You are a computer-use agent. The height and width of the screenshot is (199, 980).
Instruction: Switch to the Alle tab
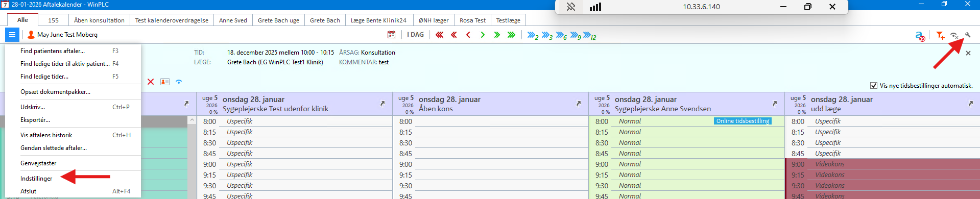22,20
